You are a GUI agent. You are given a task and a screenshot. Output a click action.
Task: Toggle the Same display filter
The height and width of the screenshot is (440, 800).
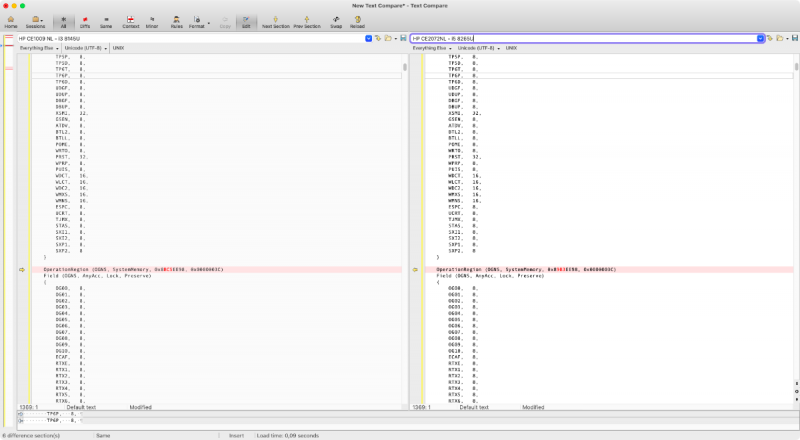[x=106, y=22]
